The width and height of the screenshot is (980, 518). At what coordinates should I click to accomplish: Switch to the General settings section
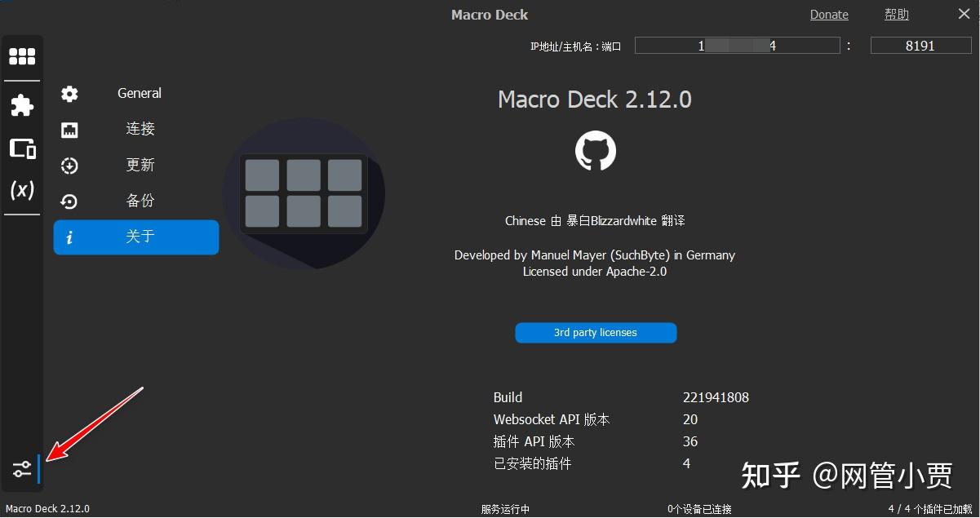(x=139, y=94)
